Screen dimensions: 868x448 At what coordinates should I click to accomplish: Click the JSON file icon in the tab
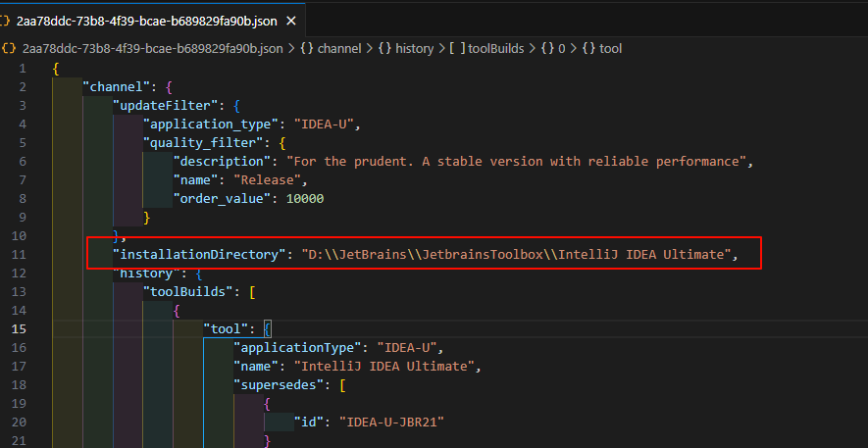(6, 22)
